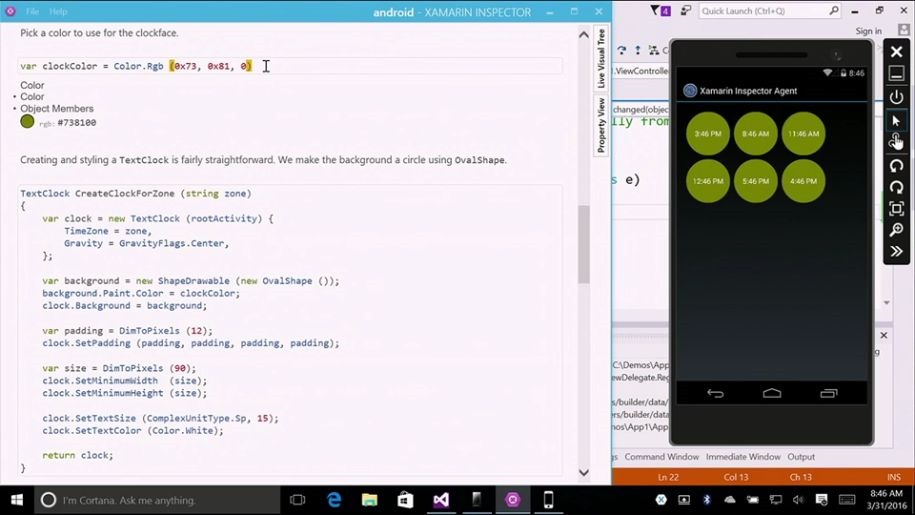Tap the Android home navigation button

tap(771, 393)
